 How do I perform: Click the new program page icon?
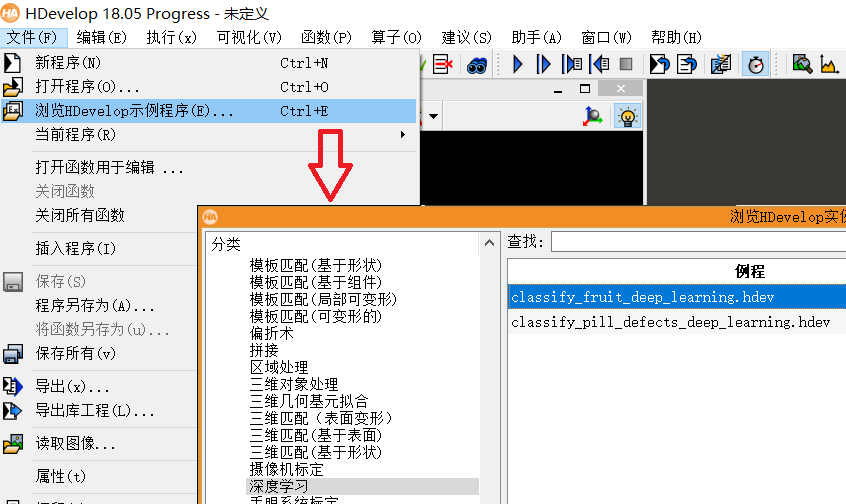tap(12, 63)
